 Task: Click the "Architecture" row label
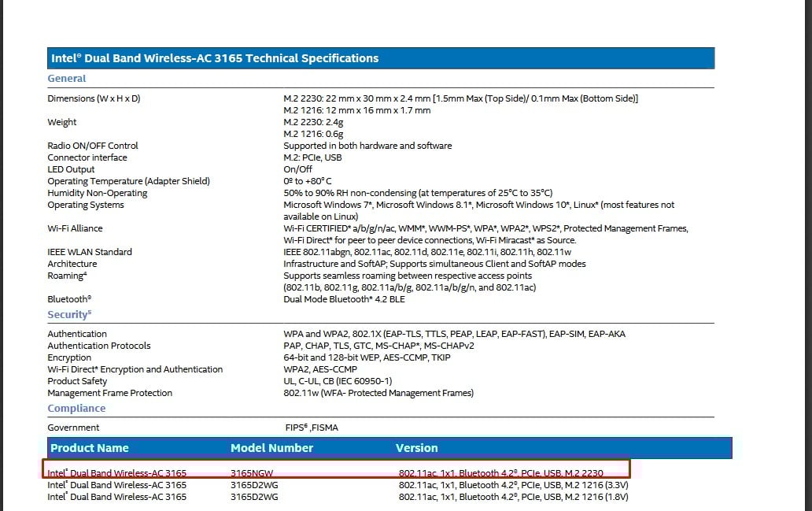point(72,265)
